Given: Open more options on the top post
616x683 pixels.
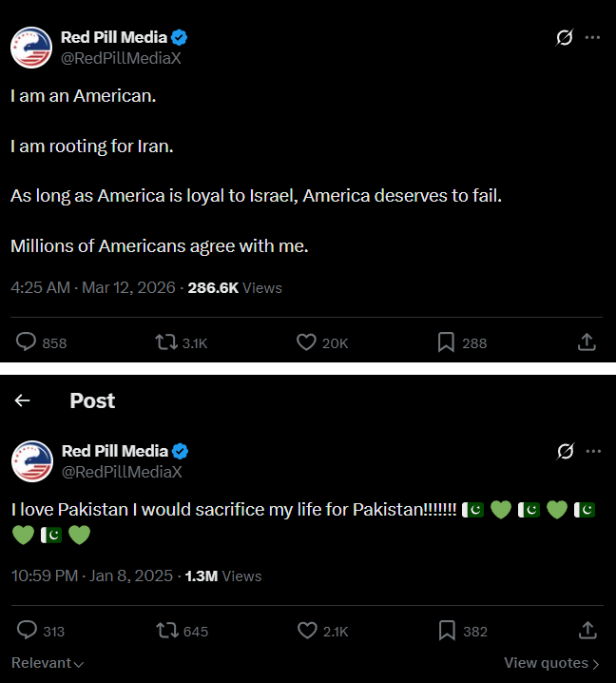Looking at the screenshot, I should [593, 37].
